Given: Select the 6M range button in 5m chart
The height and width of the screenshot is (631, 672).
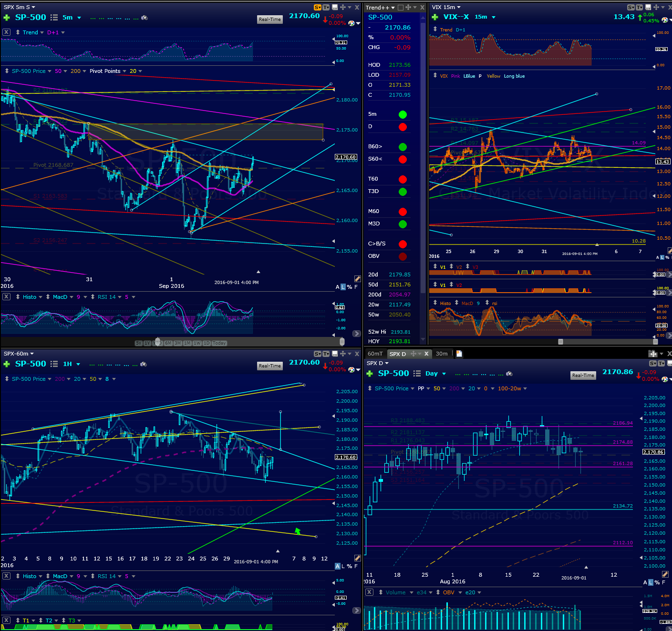Looking at the screenshot, I should pyautogui.click(x=168, y=343).
